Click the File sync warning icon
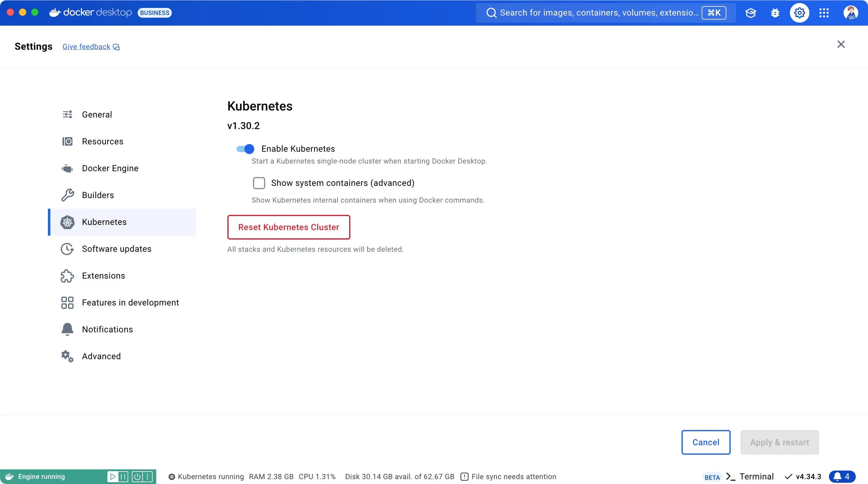Screen dimensions: 868x484 464,477
